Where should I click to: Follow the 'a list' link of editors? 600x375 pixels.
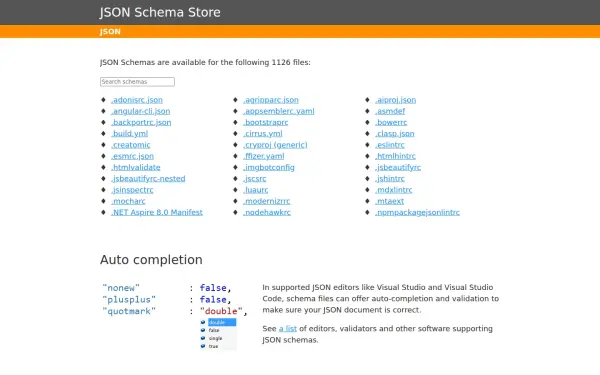coord(288,329)
